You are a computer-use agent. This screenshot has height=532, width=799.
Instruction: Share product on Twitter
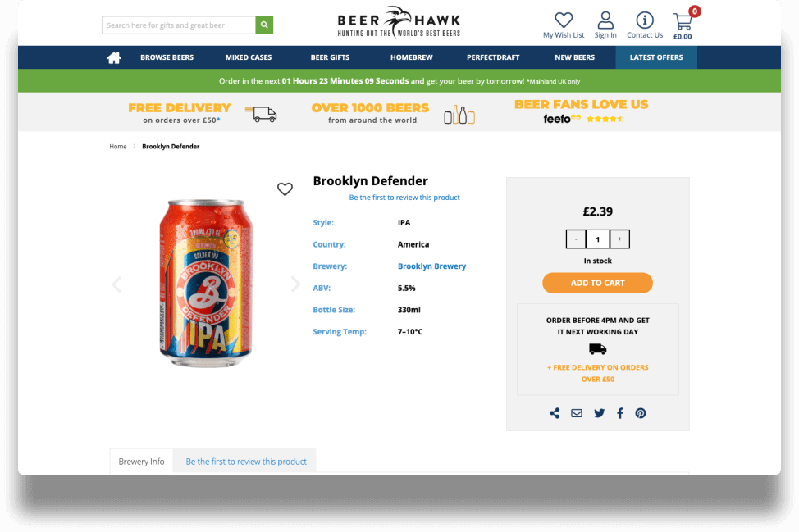coord(599,413)
